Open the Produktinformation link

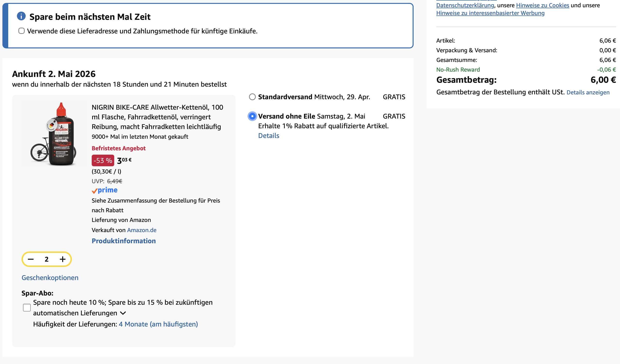pos(124,241)
